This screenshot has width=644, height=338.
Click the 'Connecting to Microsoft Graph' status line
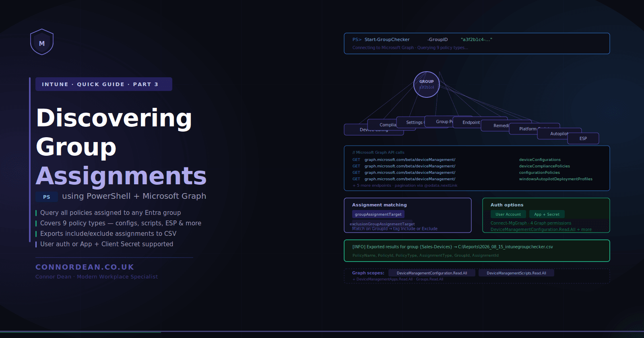point(410,47)
